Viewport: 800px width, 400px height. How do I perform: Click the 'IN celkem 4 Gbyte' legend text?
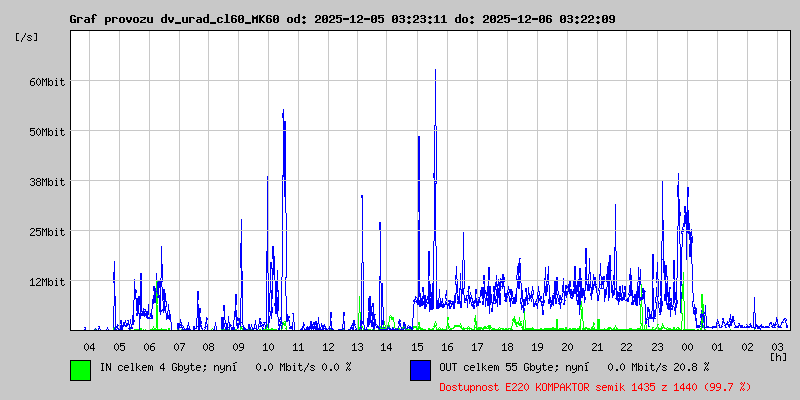coord(225,367)
